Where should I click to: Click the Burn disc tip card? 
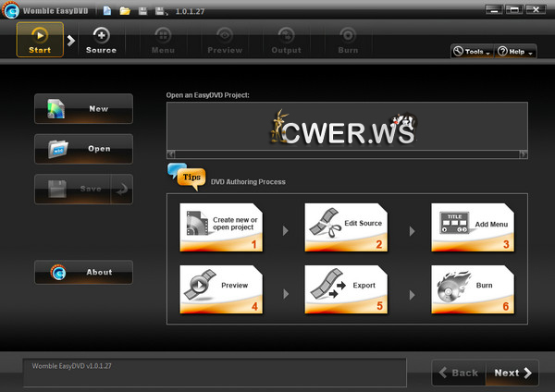coord(473,290)
